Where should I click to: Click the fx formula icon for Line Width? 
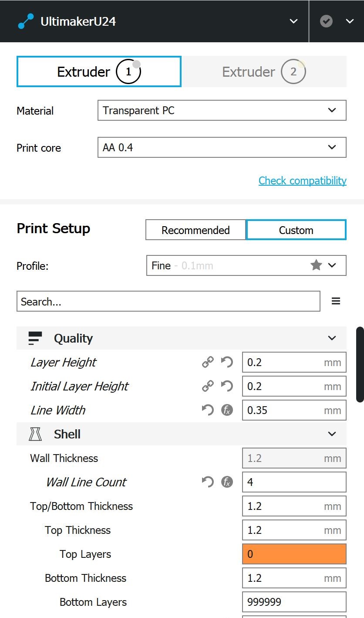pyautogui.click(x=227, y=410)
